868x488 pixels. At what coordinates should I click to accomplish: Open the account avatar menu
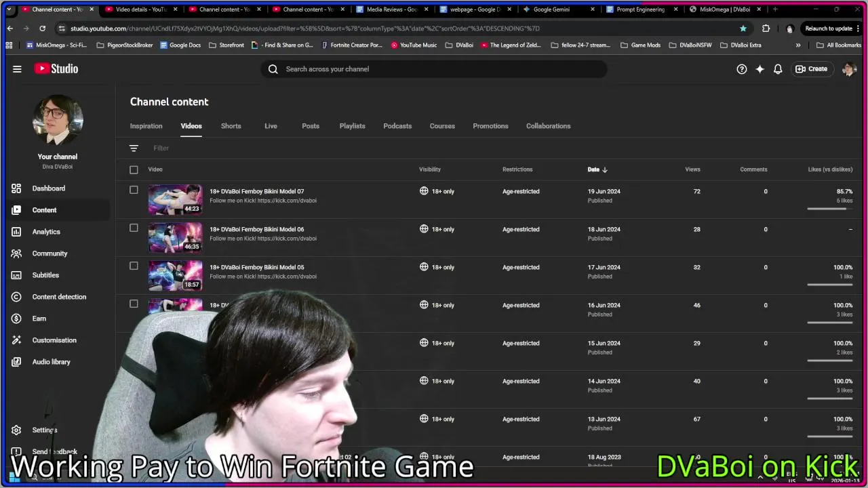coord(849,69)
